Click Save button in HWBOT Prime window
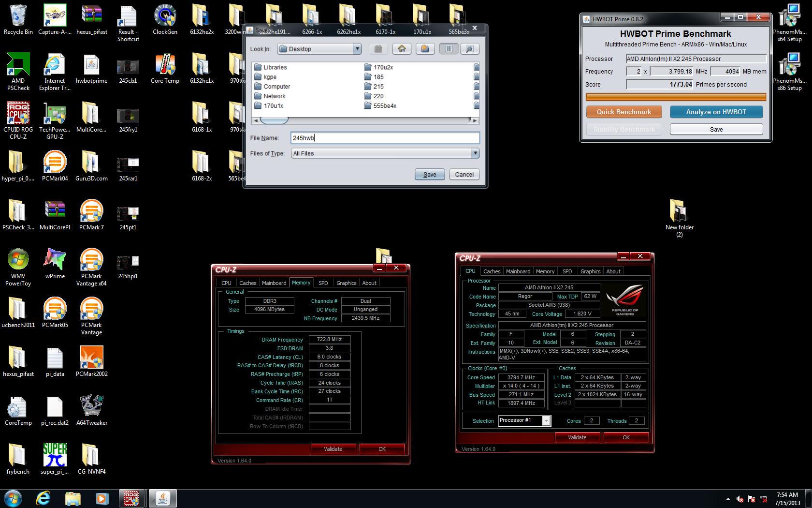This screenshot has width=812, height=508. [x=716, y=129]
